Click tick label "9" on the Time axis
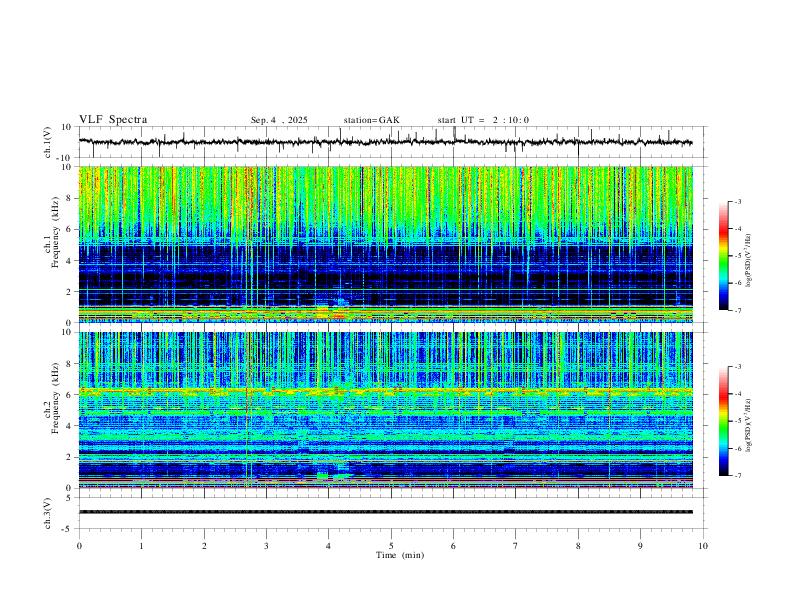This screenshot has width=792, height=612. [640, 546]
